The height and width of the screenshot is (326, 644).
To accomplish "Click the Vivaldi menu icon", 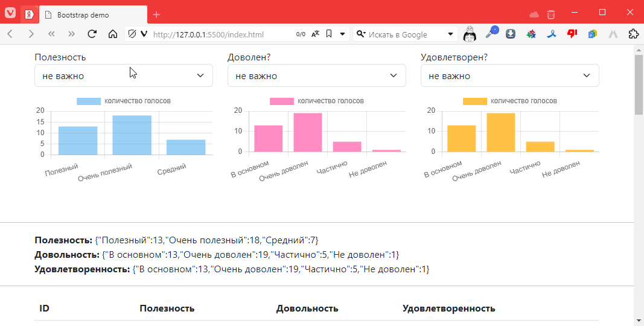I will (x=10, y=14).
